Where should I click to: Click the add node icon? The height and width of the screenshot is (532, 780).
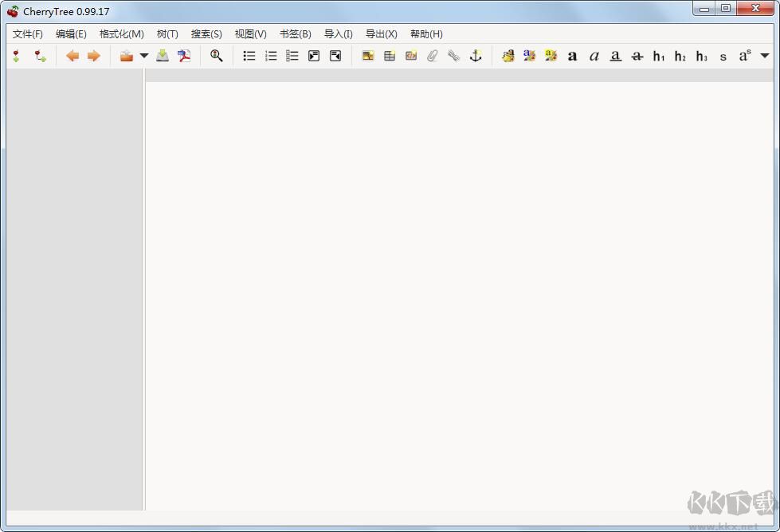(x=16, y=56)
